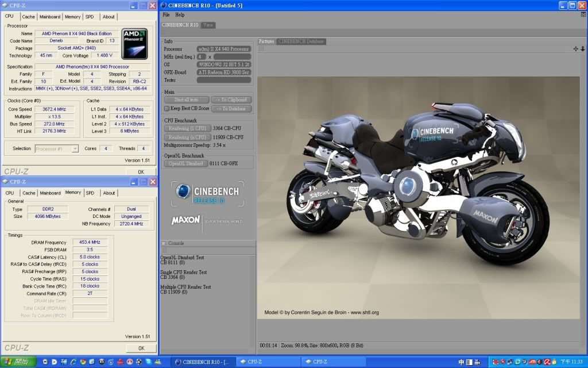Viewport: 588px width, 368px height.
Task: Click the 3672.4 MHz Core Speed value
Action: pyautogui.click(x=54, y=109)
